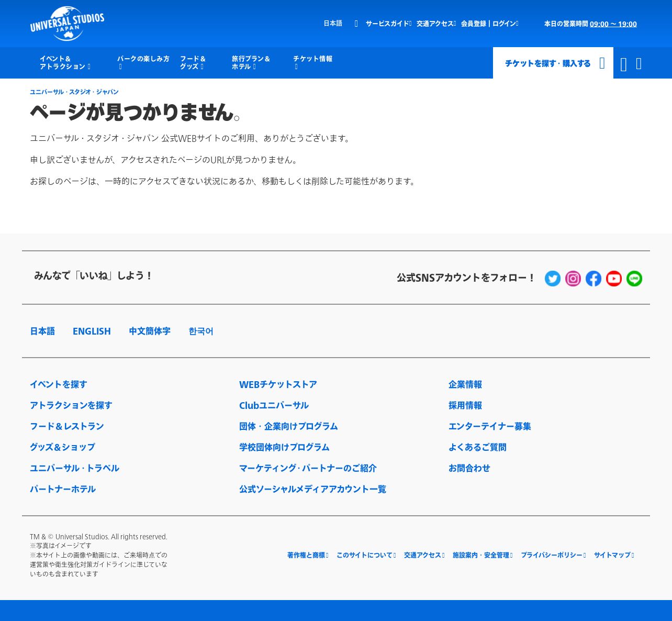The image size is (672, 621).
Task: Switch footer language to 日本語
Action: 42,331
